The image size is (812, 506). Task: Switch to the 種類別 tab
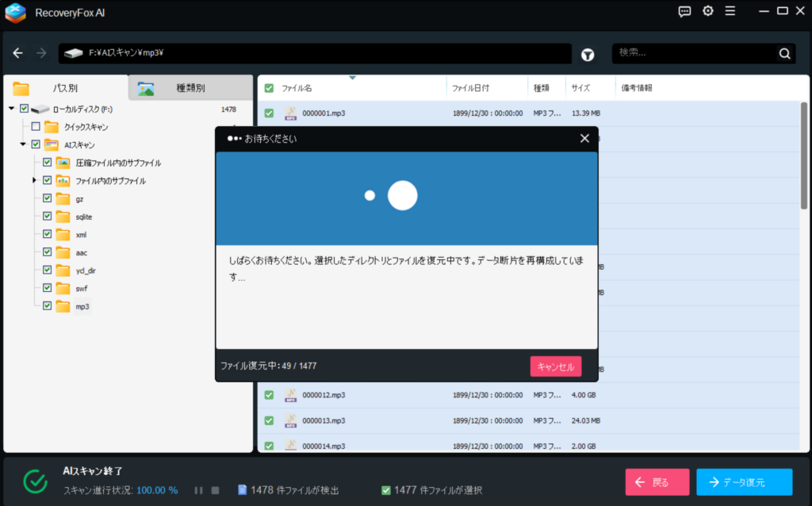tap(190, 88)
